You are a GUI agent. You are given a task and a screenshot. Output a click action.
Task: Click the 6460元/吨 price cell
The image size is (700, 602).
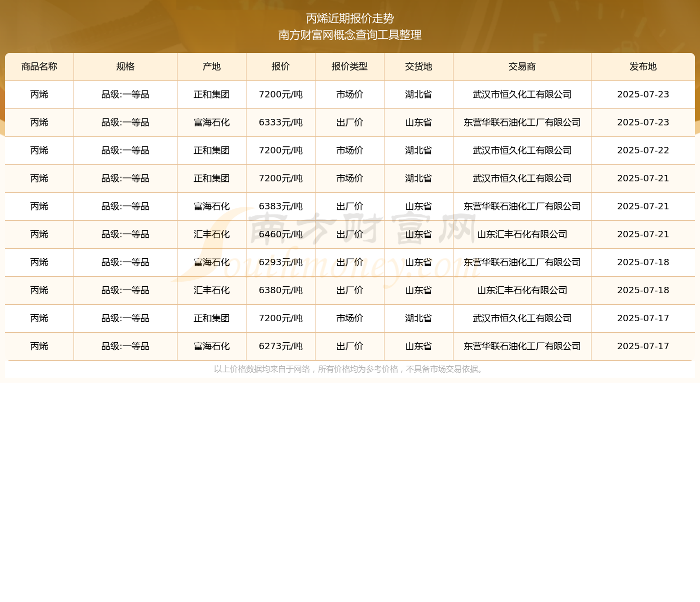point(280,234)
